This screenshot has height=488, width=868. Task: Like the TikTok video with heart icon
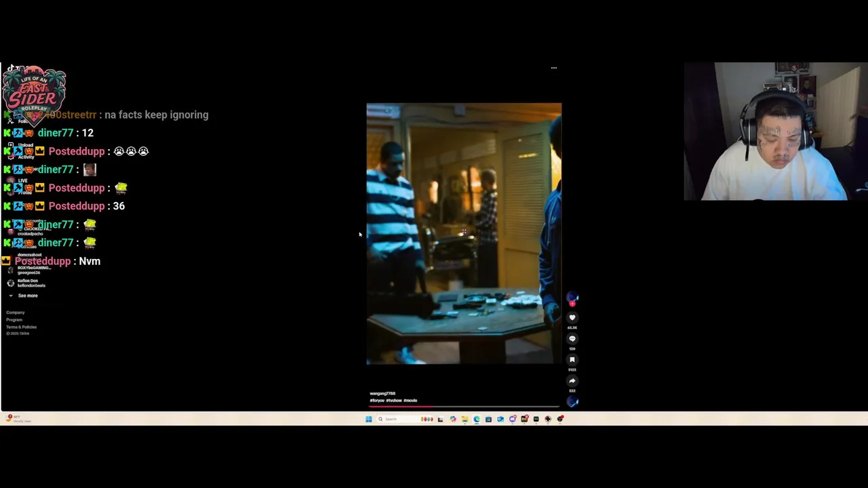[572, 317]
